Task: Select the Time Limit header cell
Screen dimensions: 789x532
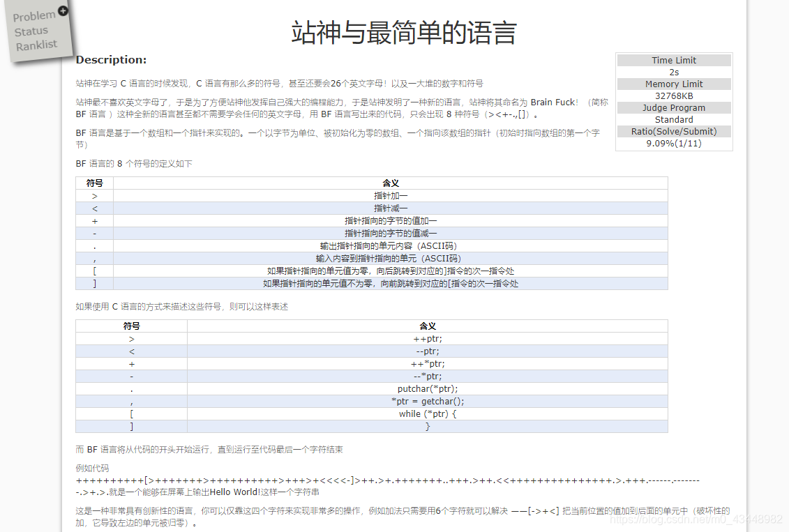Action: [x=674, y=61]
